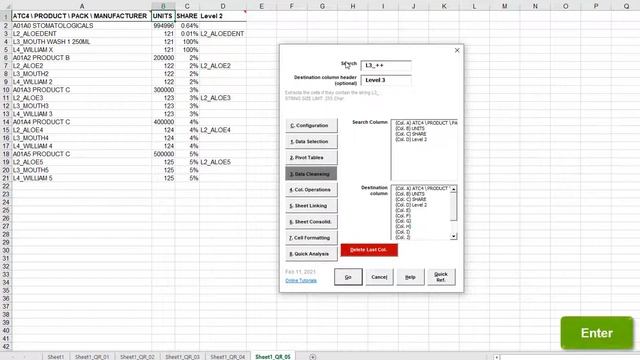The width and height of the screenshot is (640, 360).
Task: Open the Online Tutorials link
Action: (x=301, y=280)
